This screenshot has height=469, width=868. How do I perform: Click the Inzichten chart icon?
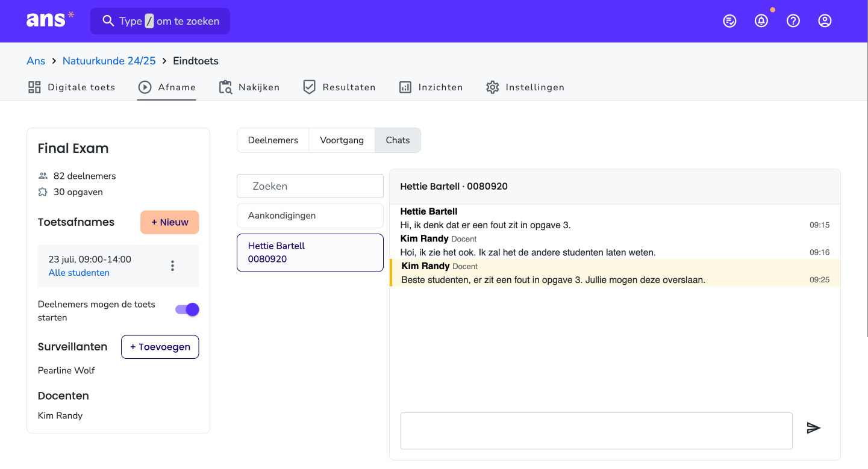pos(405,87)
